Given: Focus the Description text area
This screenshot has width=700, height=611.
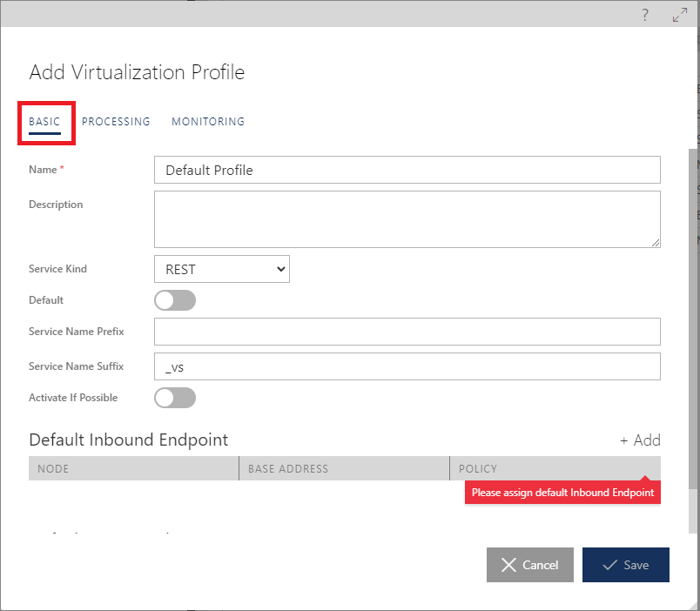Looking at the screenshot, I should [407, 219].
